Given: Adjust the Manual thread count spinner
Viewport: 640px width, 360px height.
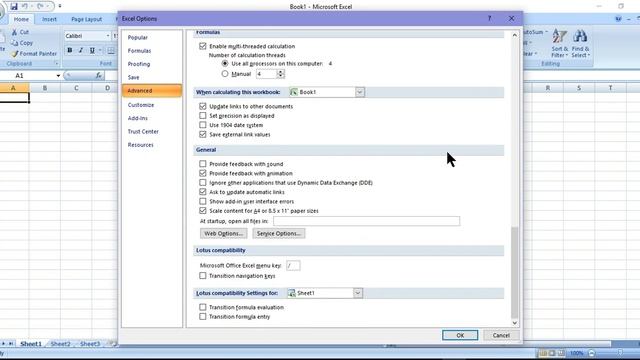Looking at the screenshot, I should (280, 74).
